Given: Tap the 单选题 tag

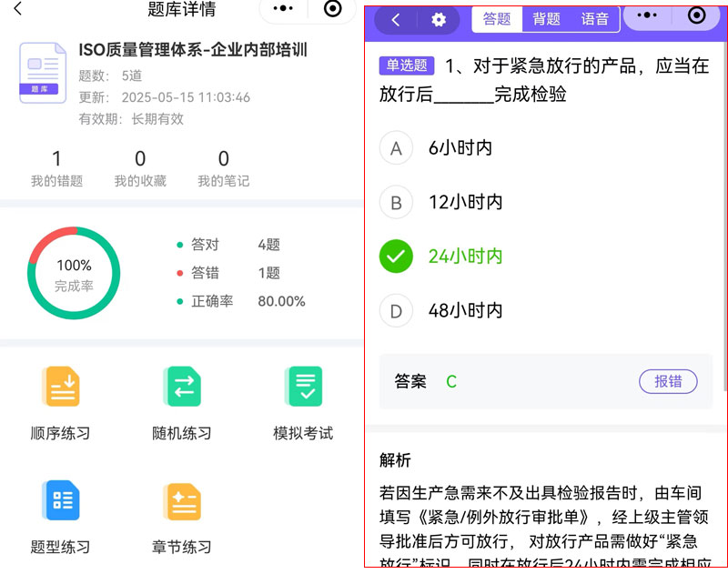Looking at the screenshot, I should pos(407,65).
